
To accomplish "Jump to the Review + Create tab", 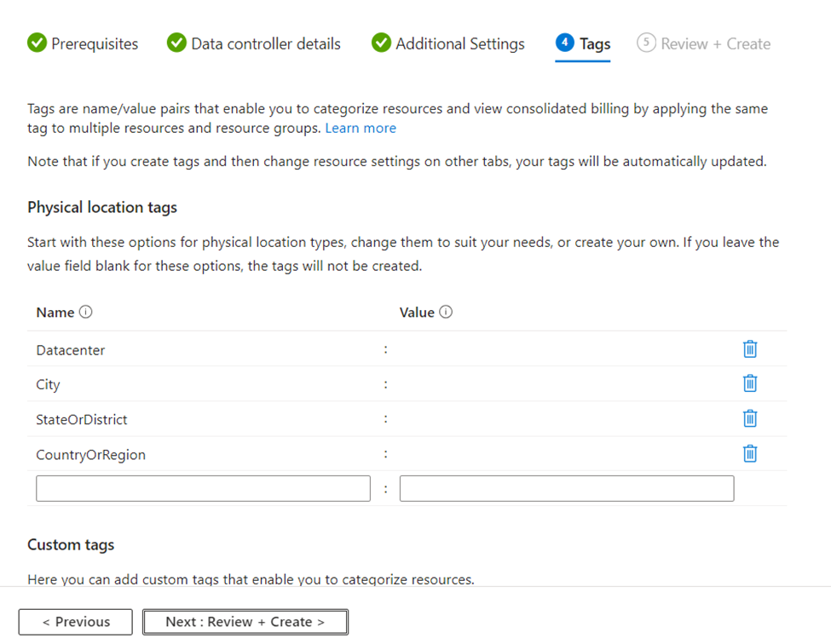I will 704,43.
